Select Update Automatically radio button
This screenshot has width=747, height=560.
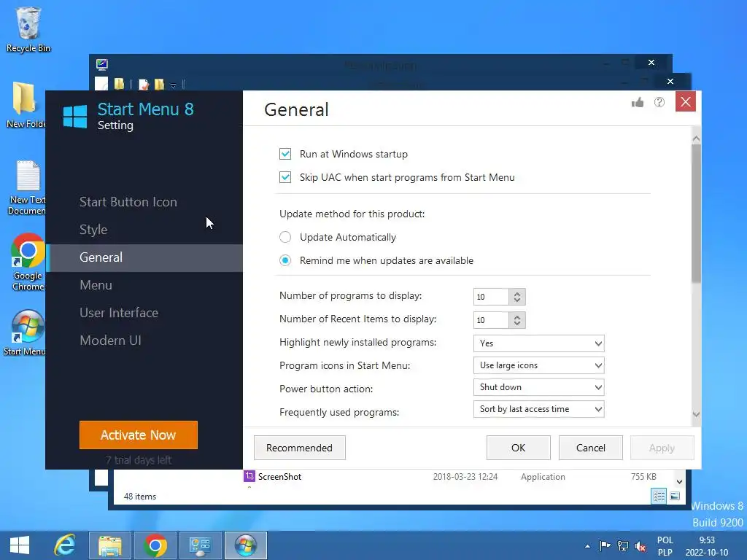(x=285, y=237)
